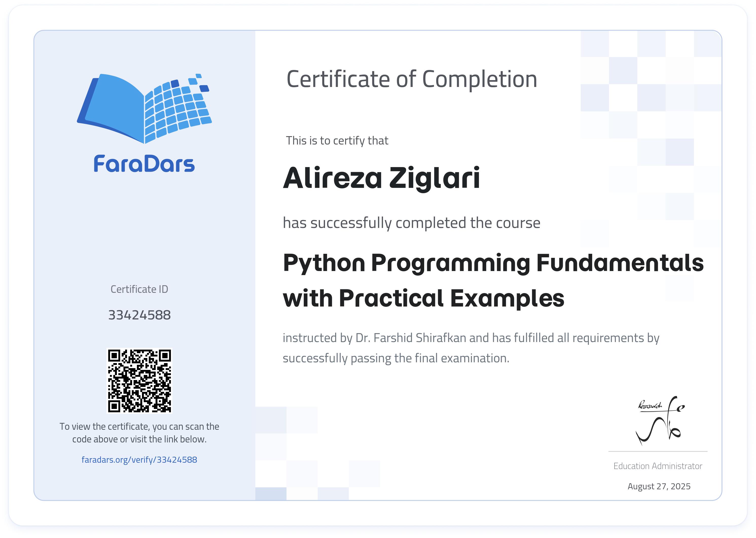Open the faradars.org/verify/33424588 link
Screen dimensions: 756x538
(139, 460)
